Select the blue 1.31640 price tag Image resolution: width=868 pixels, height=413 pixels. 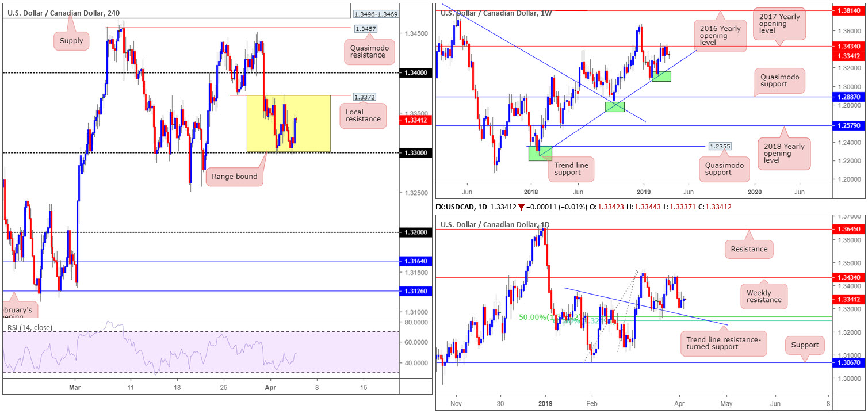coord(414,261)
